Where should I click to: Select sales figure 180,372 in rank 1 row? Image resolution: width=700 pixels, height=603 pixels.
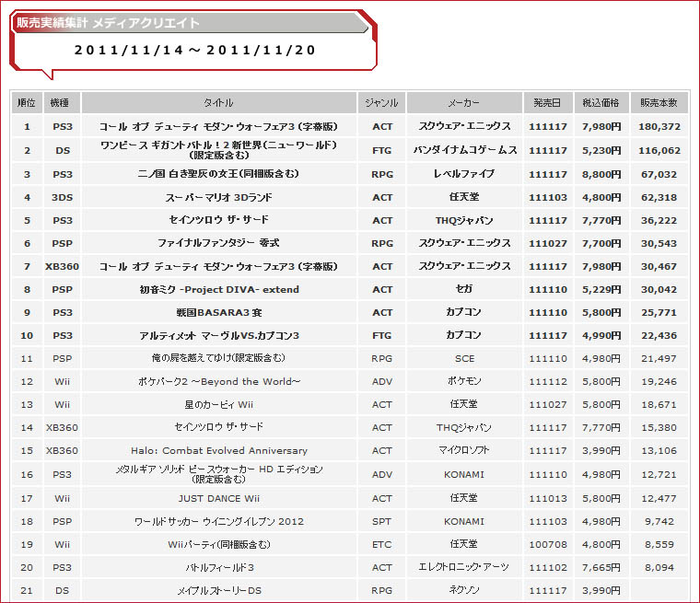659,127
